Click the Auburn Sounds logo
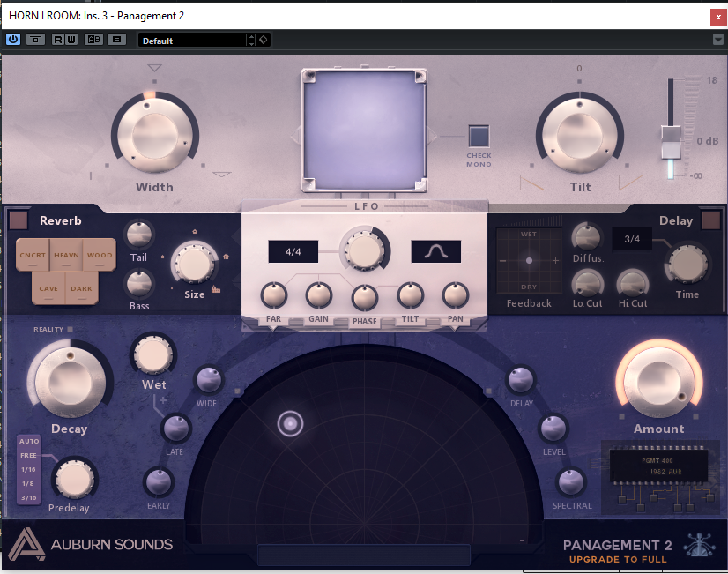 pyautogui.click(x=91, y=544)
